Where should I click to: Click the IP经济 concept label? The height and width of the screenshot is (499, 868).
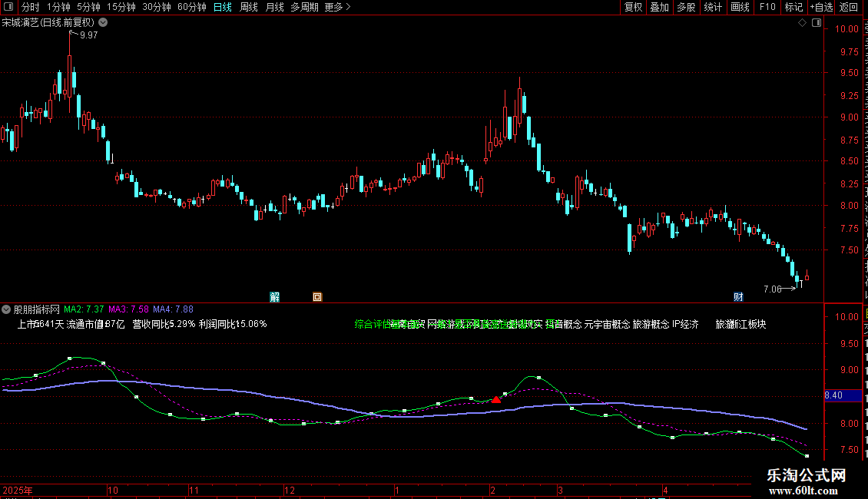[x=685, y=324]
